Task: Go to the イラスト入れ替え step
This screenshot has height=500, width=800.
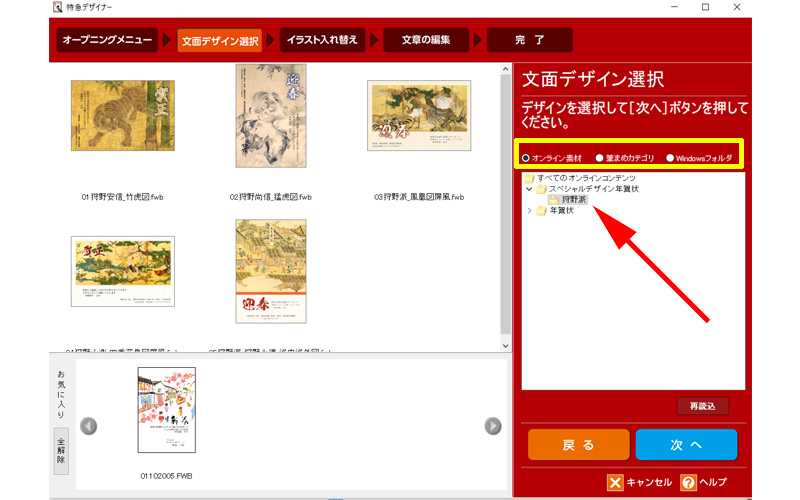Action: (322, 40)
